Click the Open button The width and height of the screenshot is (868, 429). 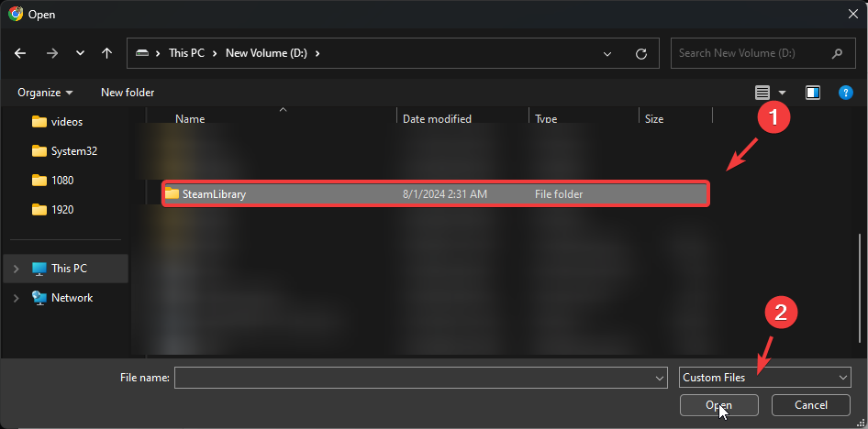[719, 405]
